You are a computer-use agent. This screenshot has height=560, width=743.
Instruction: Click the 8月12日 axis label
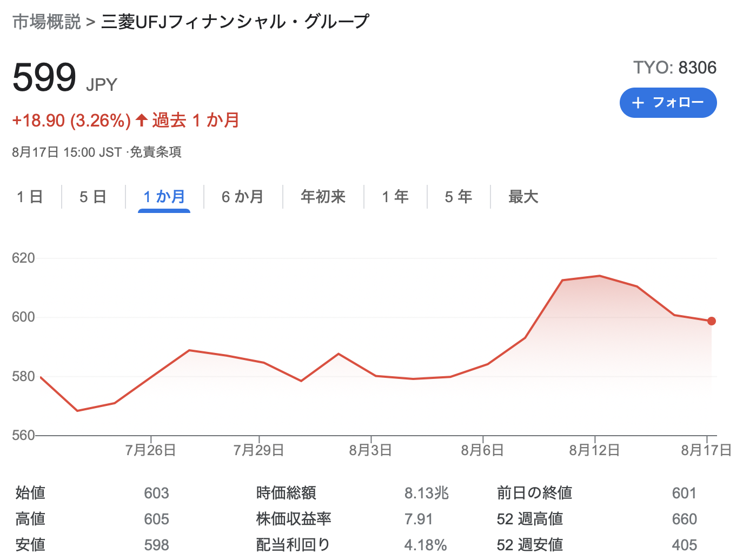pyautogui.click(x=594, y=450)
